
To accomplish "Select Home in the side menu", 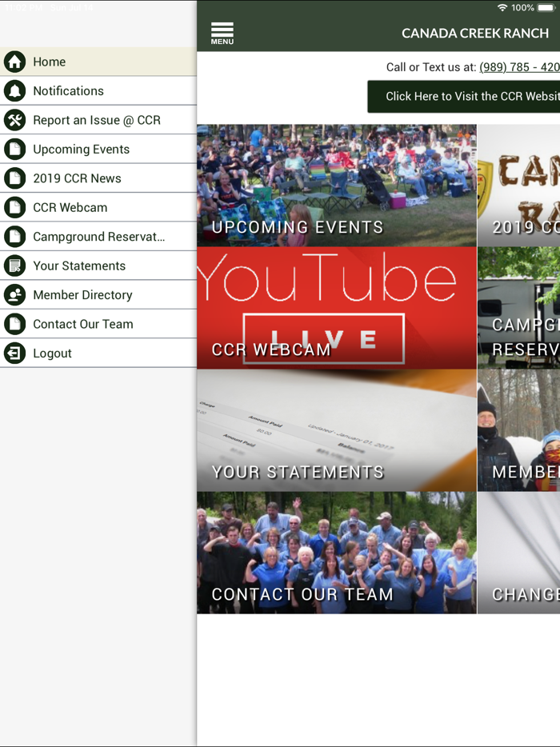I will tap(98, 62).
